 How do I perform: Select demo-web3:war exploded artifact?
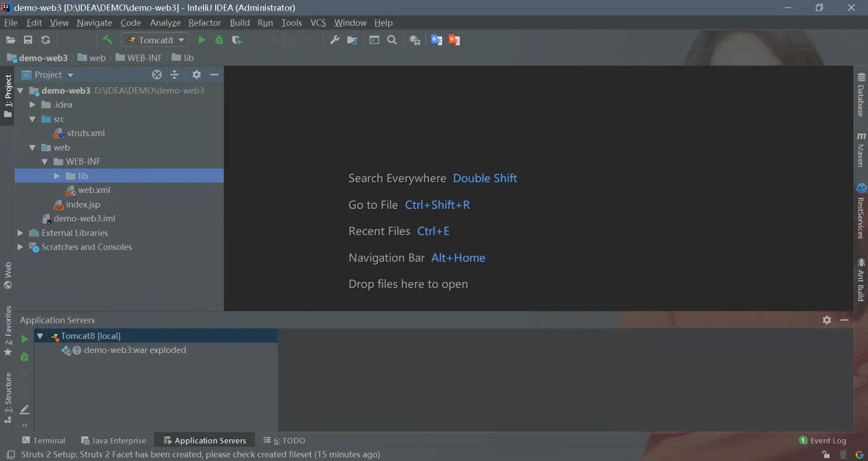[x=135, y=350]
